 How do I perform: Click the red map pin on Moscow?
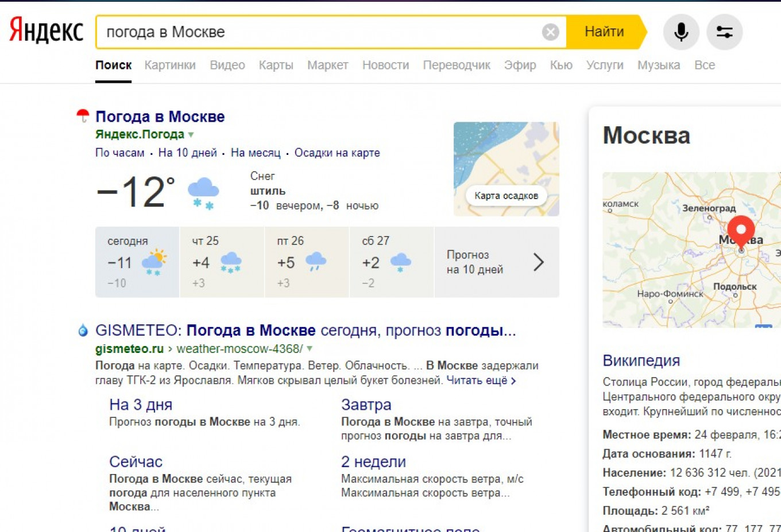coord(741,233)
